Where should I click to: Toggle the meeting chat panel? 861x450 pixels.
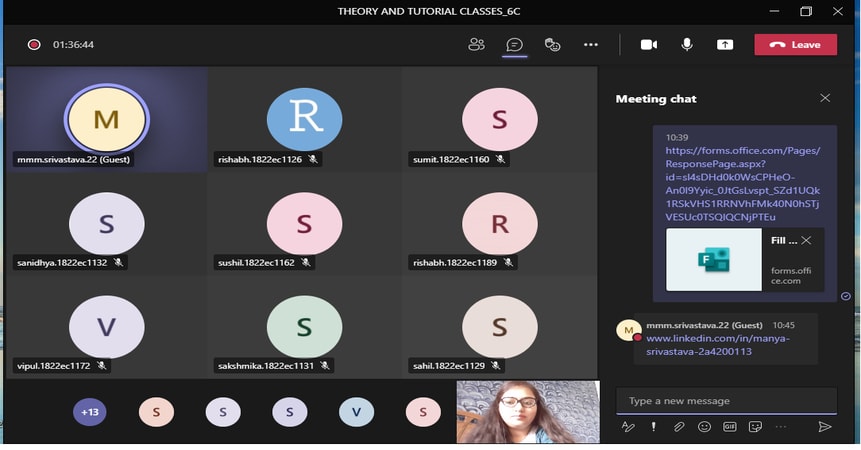[x=514, y=45]
